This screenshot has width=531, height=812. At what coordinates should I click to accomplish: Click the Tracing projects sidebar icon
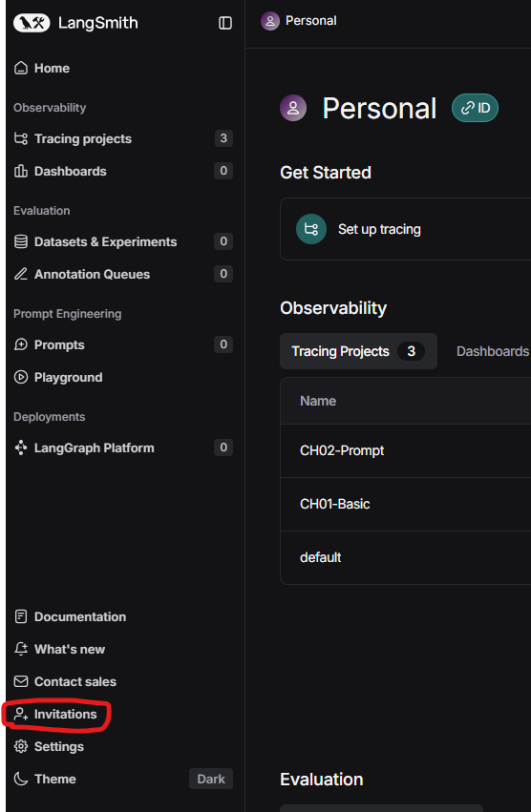[21, 138]
